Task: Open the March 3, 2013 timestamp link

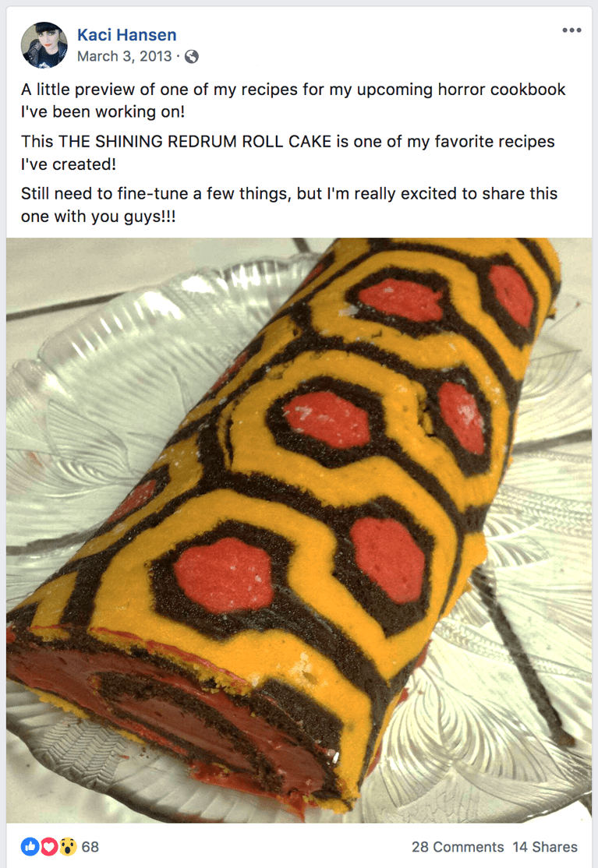Action: [x=125, y=56]
